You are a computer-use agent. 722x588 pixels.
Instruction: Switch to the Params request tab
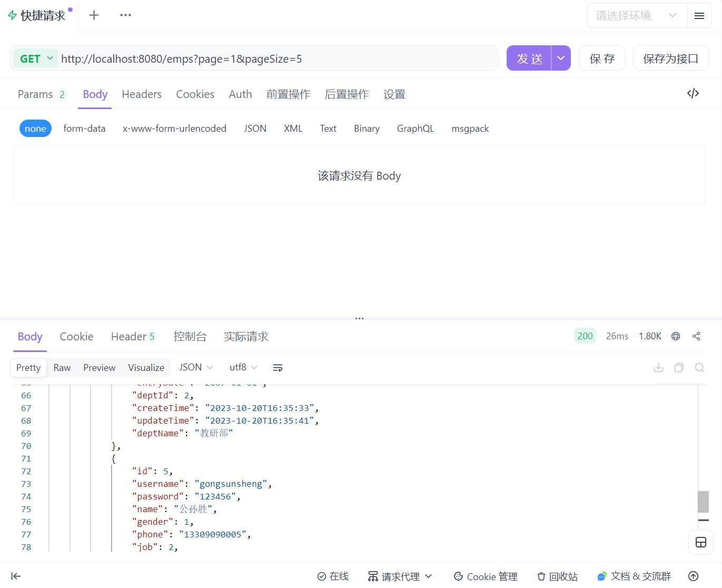(x=42, y=94)
